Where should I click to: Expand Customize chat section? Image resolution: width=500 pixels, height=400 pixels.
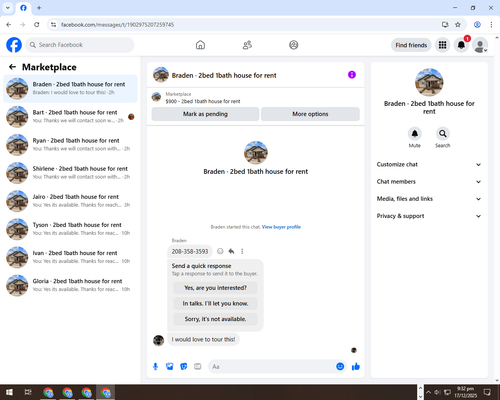point(429,164)
